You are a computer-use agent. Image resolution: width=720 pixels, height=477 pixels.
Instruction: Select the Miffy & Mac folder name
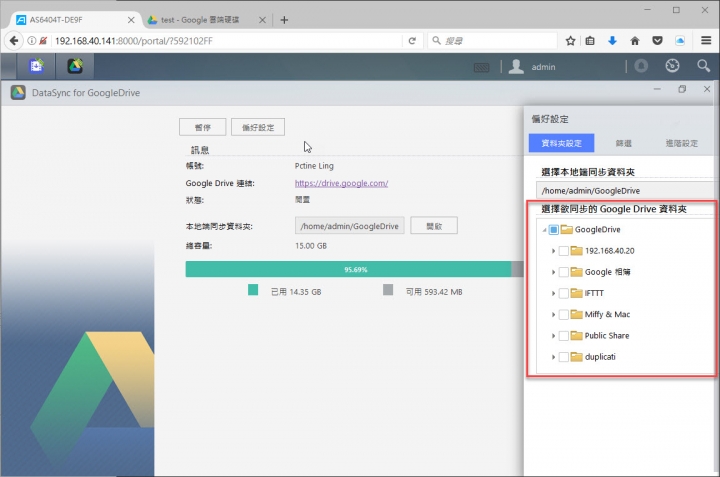point(607,314)
